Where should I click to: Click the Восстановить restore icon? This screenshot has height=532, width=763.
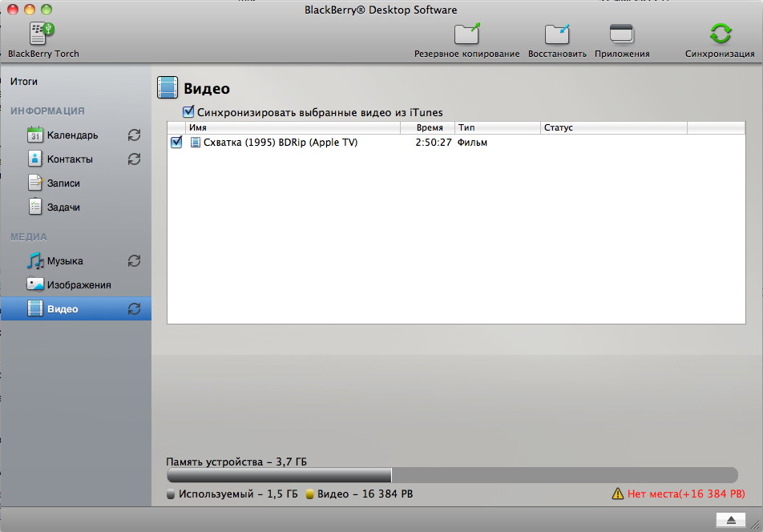557,34
